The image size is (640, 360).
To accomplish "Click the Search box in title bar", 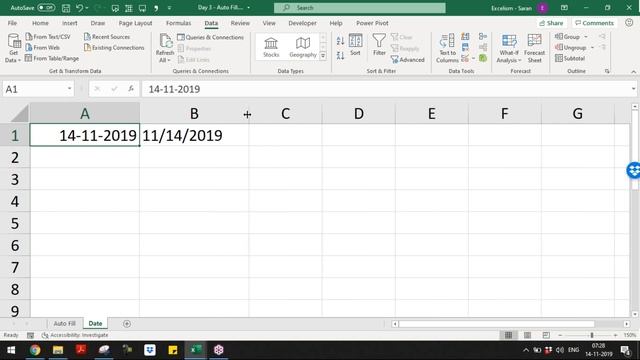I will pos(360,8).
